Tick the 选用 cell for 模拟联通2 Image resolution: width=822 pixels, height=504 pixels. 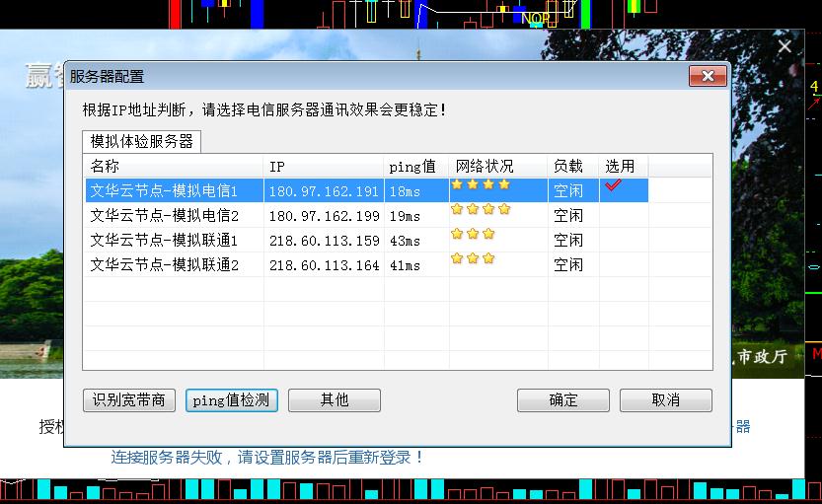623,264
